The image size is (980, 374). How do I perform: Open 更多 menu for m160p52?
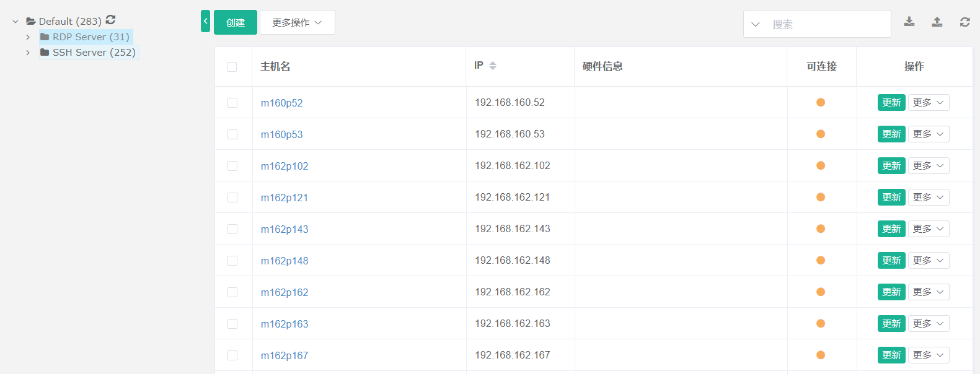[929, 103]
